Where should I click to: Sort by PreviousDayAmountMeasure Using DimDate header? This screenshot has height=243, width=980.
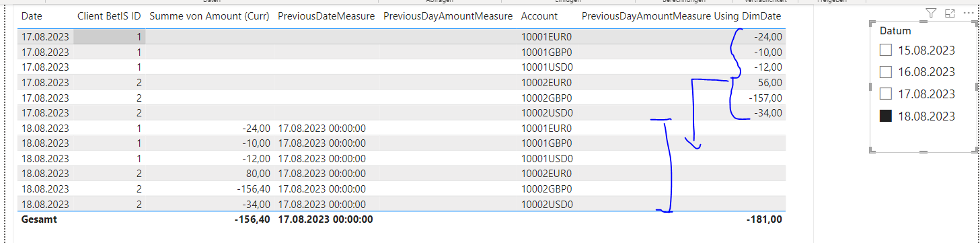pos(681,15)
